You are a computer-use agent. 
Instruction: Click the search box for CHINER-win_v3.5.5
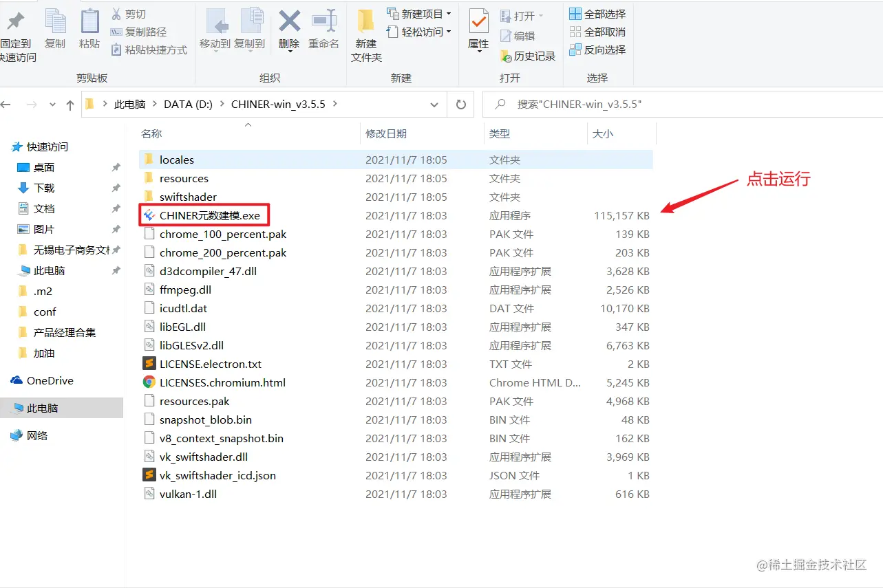click(681, 105)
